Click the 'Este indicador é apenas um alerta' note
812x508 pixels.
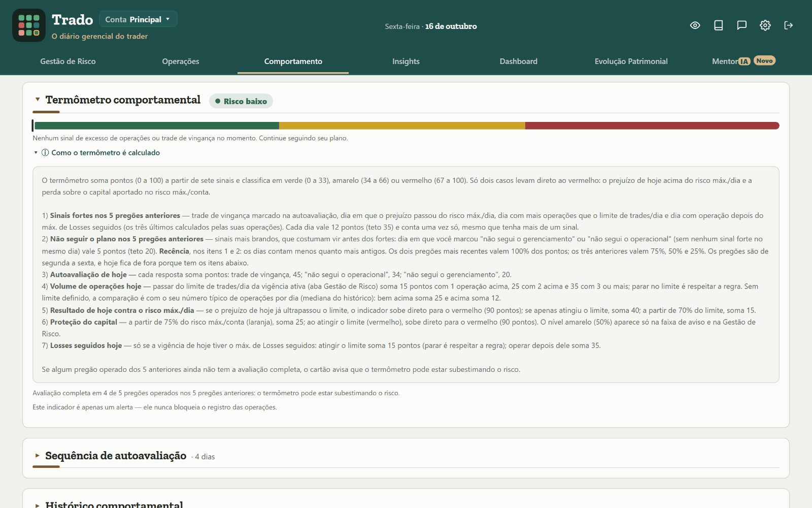click(x=155, y=407)
